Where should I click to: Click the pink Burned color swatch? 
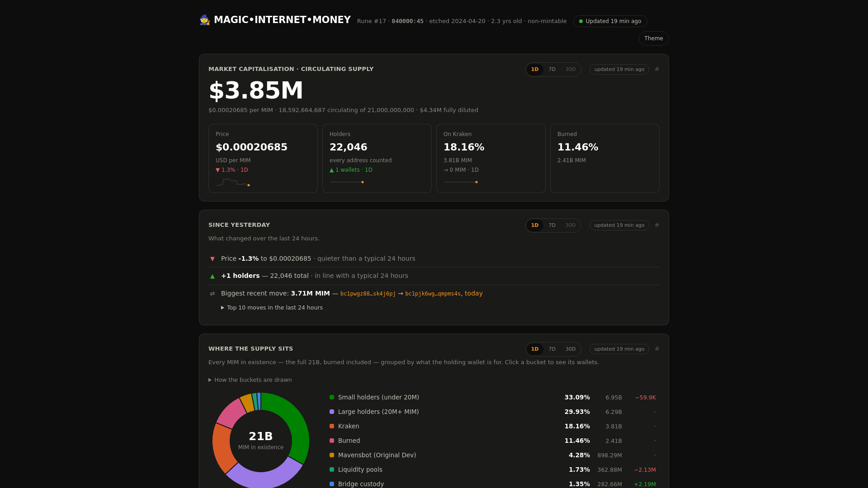coord(332,441)
